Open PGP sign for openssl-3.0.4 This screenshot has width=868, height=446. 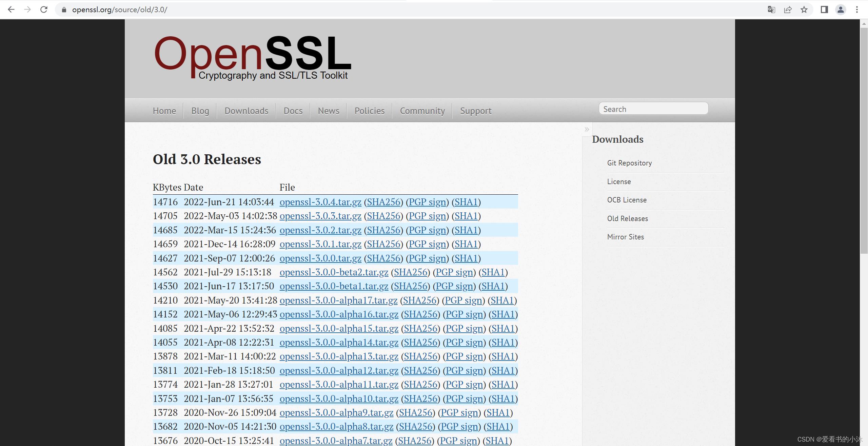427,202
